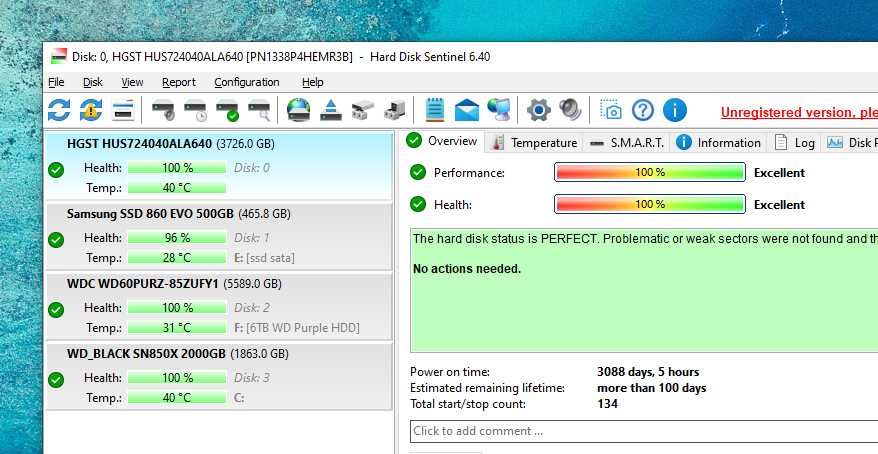Click the 'E: [ssd sata]' drive label

click(x=264, y=258)
